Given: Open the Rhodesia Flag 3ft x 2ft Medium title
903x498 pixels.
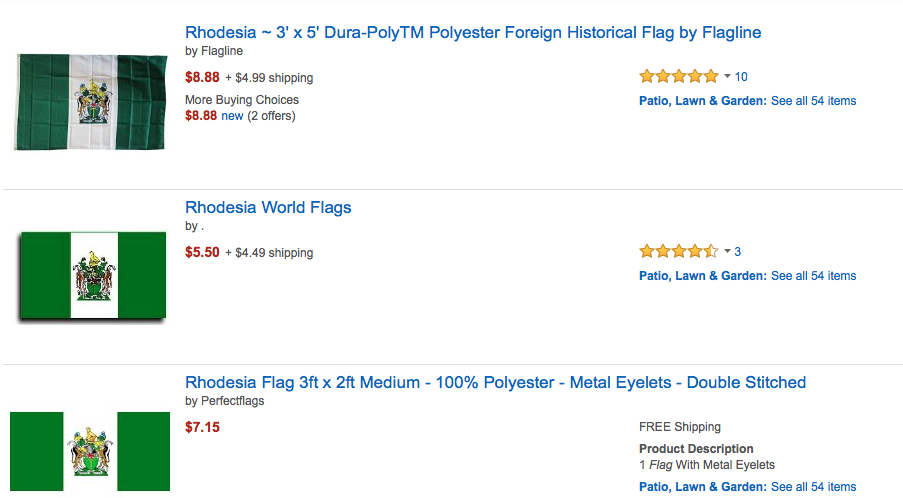Looking at the screenshot, I should [x=495, y=382].
